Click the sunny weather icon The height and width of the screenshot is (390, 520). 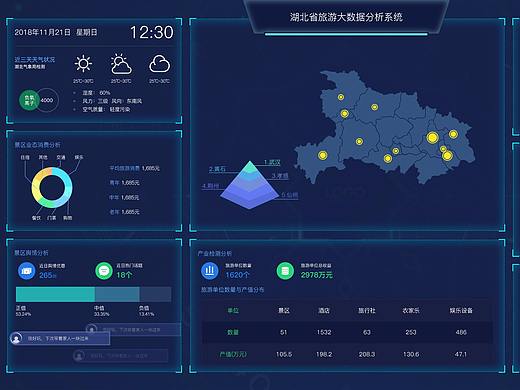(x=83, y=64)
